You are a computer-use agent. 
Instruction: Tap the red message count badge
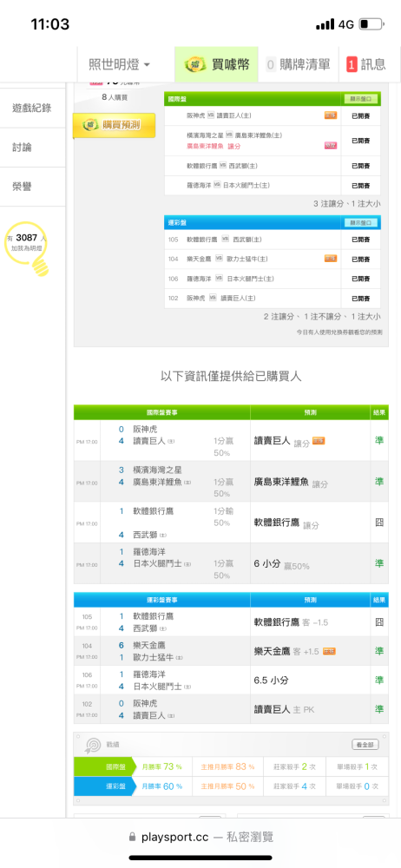click(x=352, y=65)
